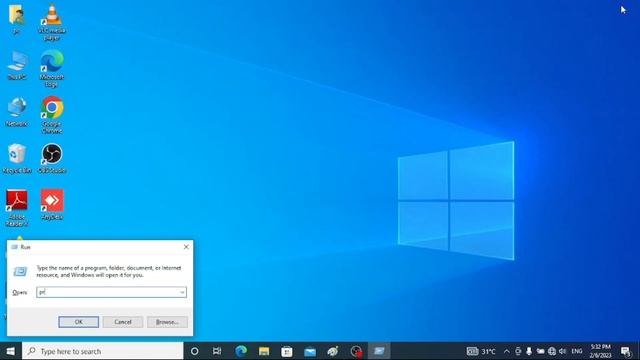Open the 31°C weather widget
The width and height of the screenshot is (640, 360).
tap(481, 351)
